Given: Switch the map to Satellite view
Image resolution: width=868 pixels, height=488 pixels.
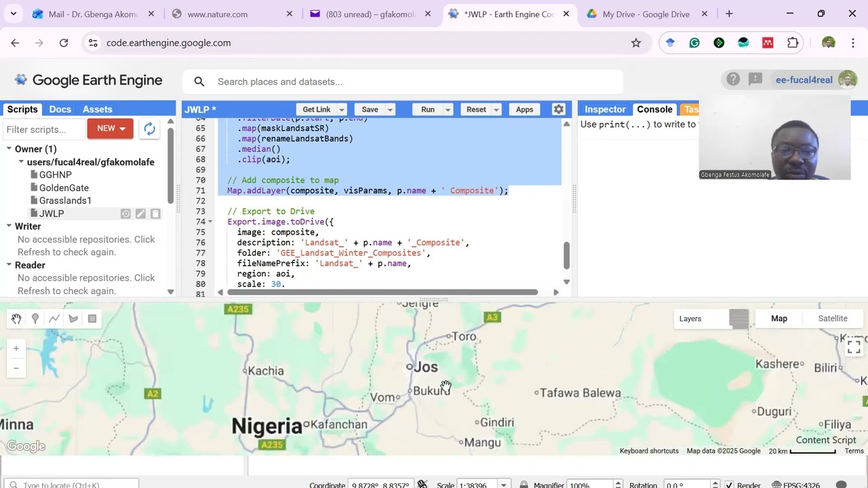Looking at the screenshot, I should click(833, 319).
